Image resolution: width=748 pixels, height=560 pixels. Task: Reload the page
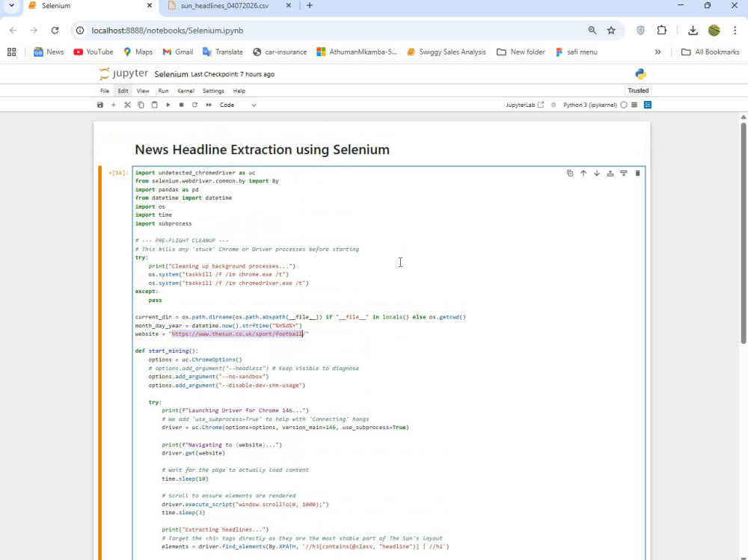(x=55, y=31)
